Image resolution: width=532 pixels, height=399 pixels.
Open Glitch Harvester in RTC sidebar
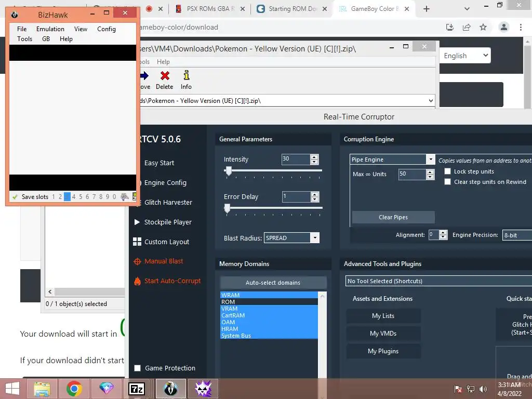coord(168,203)
